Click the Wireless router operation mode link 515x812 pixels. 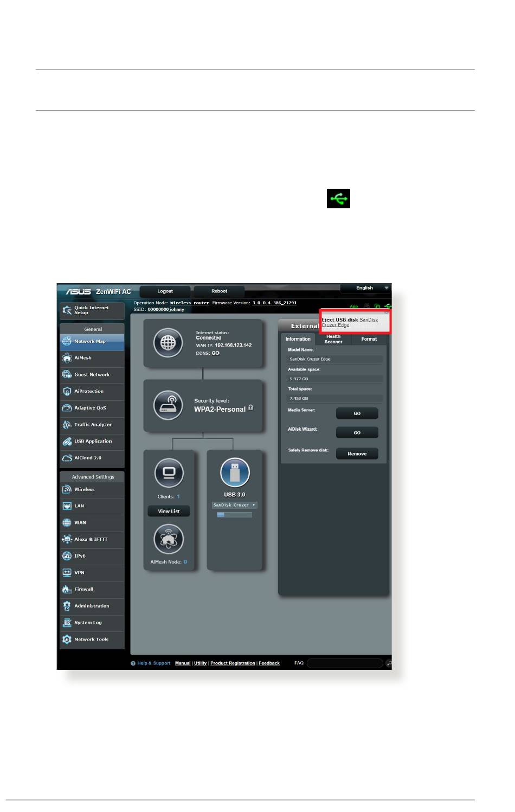[x=190, y=303]
